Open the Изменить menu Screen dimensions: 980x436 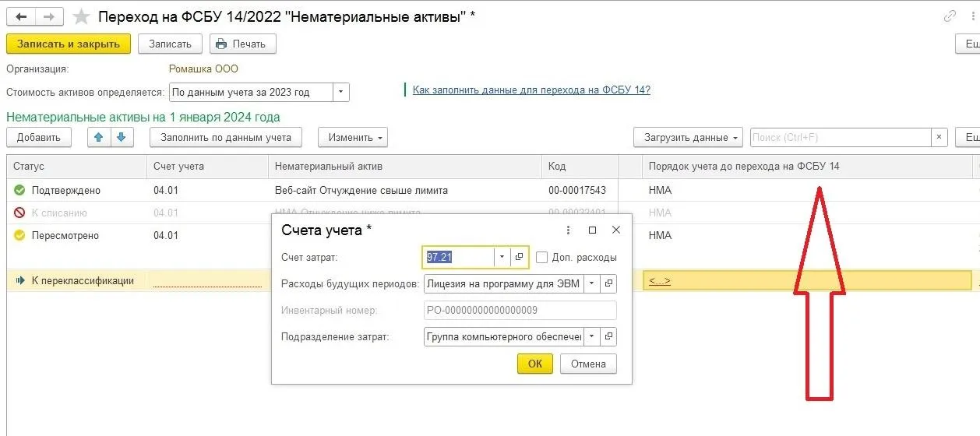pyautogui.click(x=352, y=138)
